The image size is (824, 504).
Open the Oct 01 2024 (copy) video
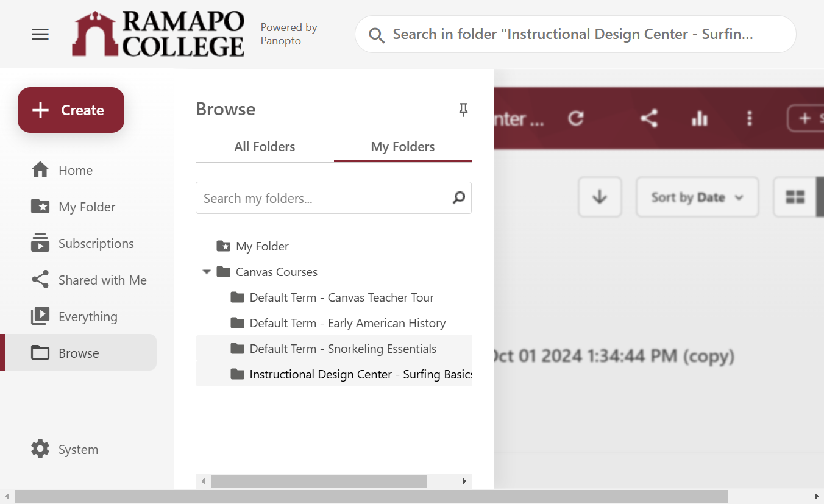[613, 356]
